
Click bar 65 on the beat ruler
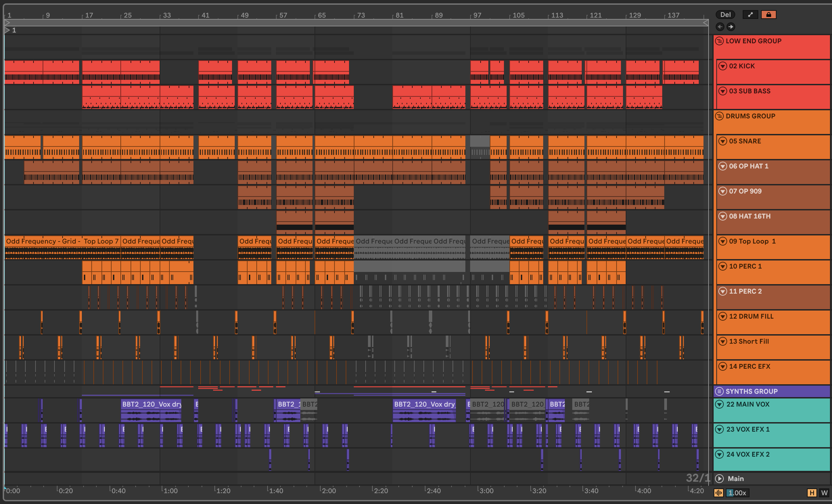point(322,15)
